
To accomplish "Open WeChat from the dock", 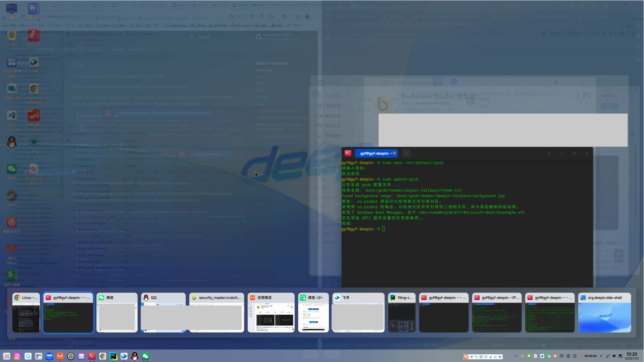I will pos(145,356).
